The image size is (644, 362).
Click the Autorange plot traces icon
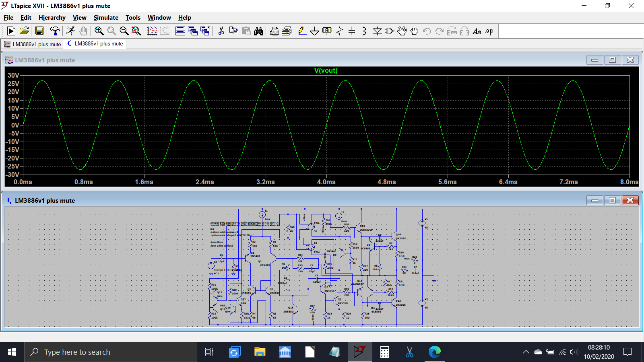click(x=152, y=31)
